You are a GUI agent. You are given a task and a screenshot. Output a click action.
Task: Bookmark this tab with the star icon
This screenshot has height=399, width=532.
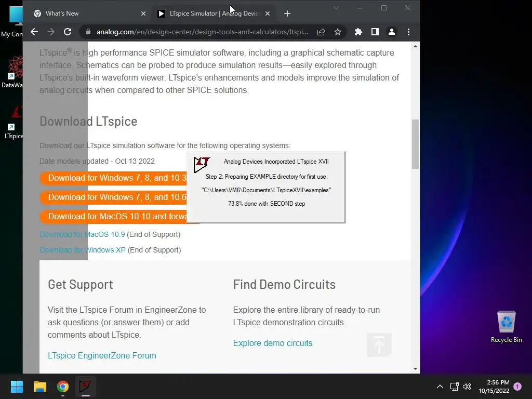(x=338, y=32)
